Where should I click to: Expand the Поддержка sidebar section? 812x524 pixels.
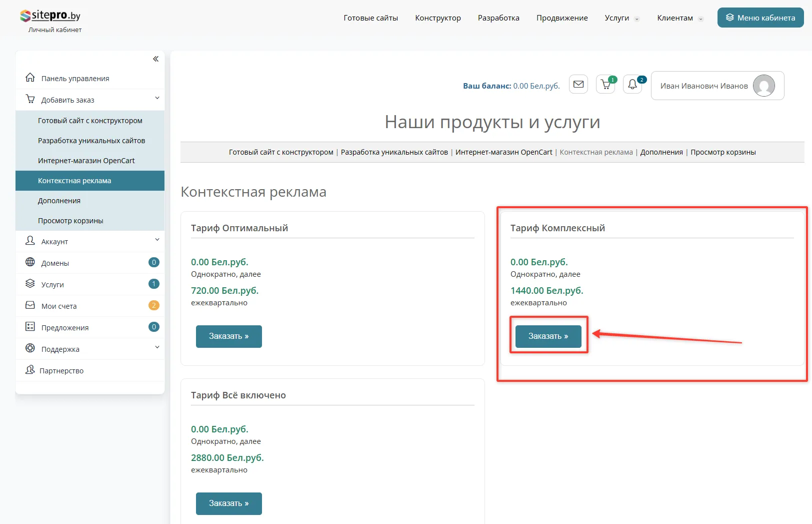pyautogui.click(x=60, y=349)
